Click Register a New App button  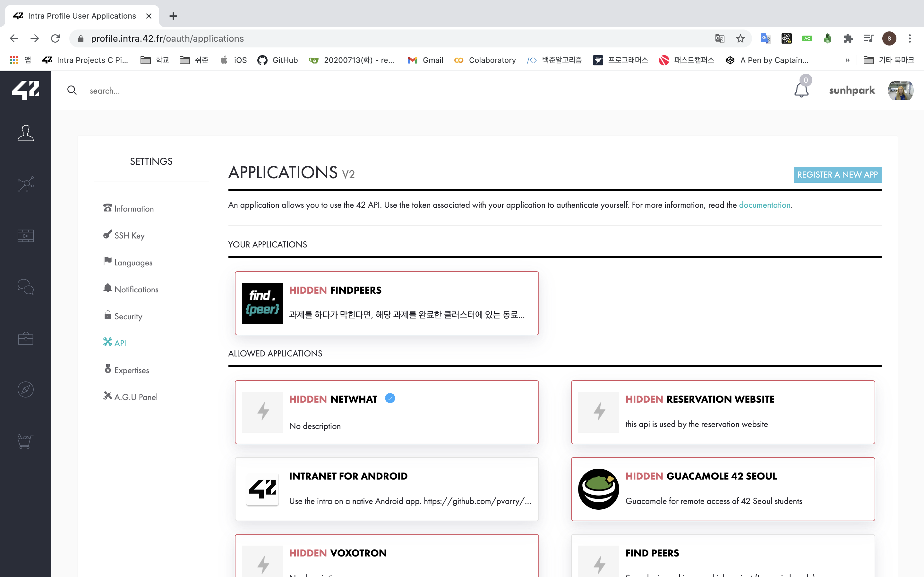837,175
